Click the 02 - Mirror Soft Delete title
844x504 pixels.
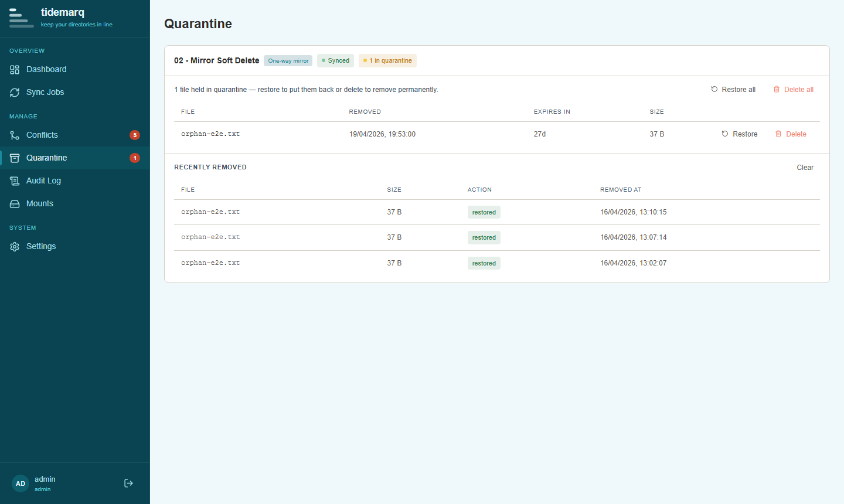(217, 61)
